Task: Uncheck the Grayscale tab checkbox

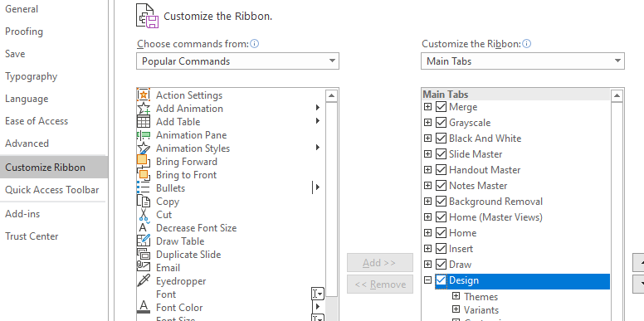Action: (x=441, y=122)
